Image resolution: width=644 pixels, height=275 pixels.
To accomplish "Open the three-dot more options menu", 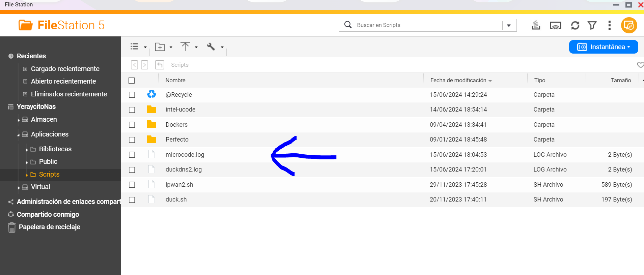I will click(609, 26).
